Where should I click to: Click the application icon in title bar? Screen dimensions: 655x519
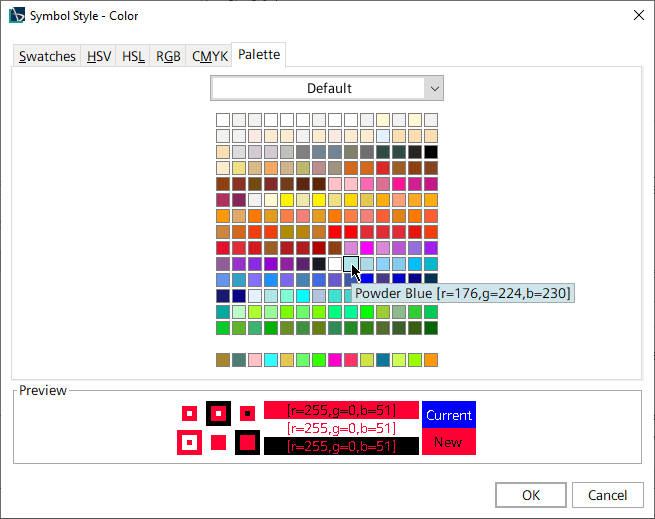coord(17,15)
